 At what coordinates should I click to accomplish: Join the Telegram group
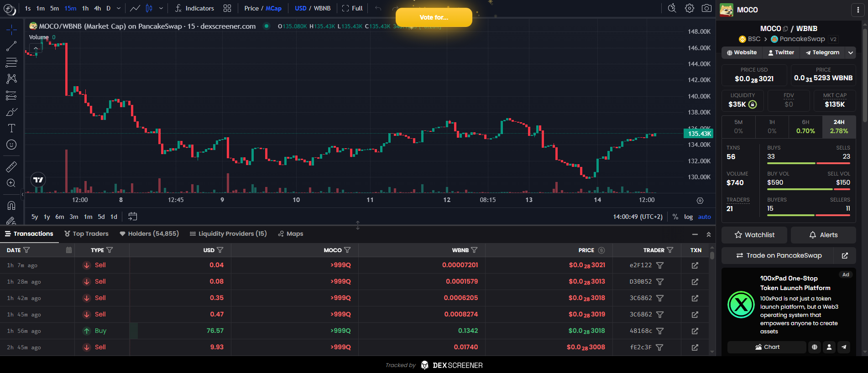pyautogui.click(x=822, y=52)
